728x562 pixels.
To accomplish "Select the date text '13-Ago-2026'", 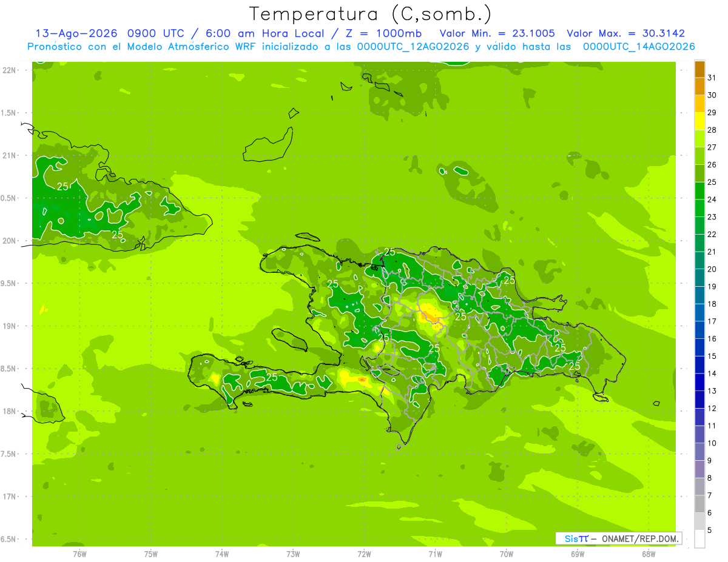I will point(76,33).
